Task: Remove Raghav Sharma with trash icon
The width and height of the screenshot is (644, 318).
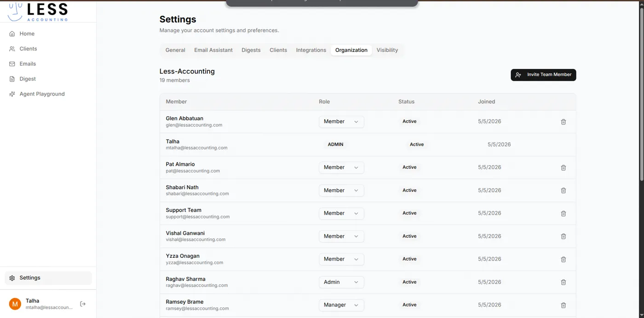Action: click(x=563, y=282)
